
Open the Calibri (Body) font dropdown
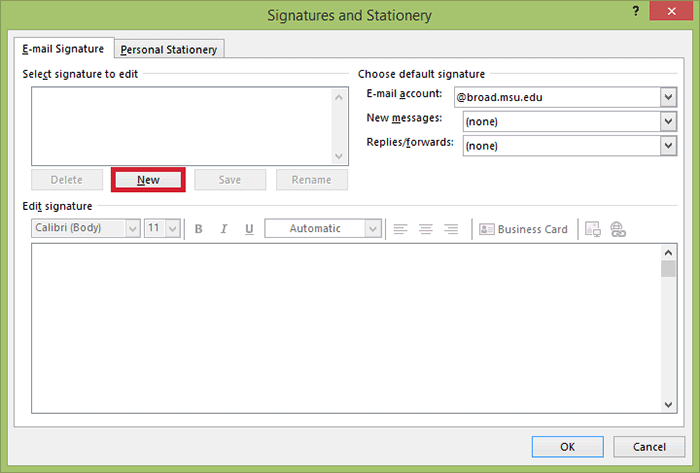[x=133, y=228]
